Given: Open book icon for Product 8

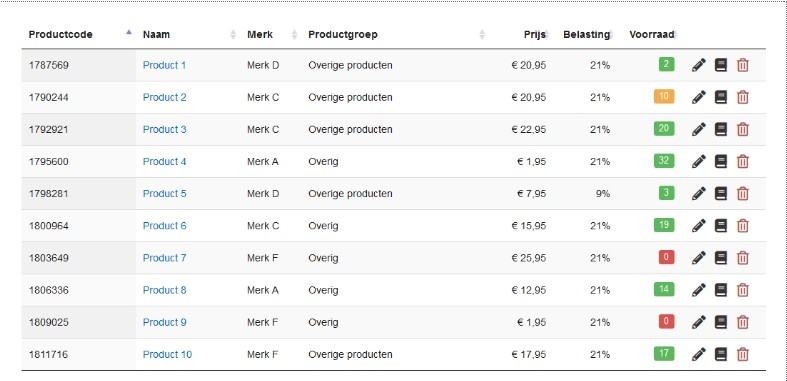Looking at the screenshot, I should [721, 290].
